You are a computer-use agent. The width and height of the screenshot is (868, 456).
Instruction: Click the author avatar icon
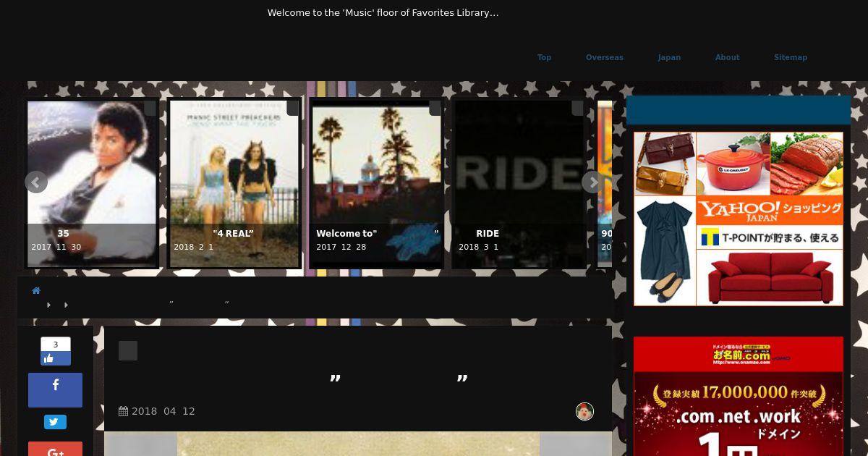click(584, 411)
